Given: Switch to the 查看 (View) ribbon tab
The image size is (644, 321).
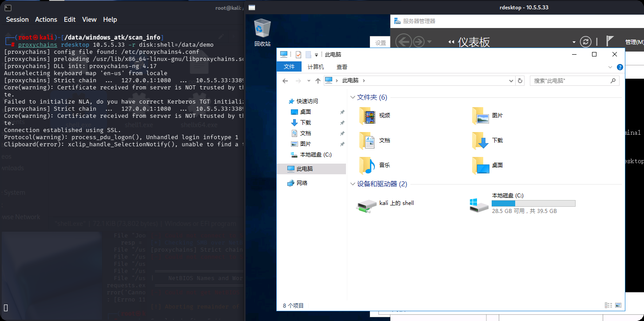Looking at the screenshot, I should [x=342, y=67].
